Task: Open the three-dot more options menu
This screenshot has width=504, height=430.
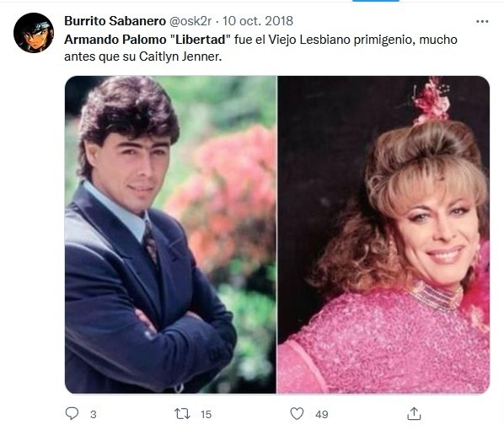Action: click(482, 22)
